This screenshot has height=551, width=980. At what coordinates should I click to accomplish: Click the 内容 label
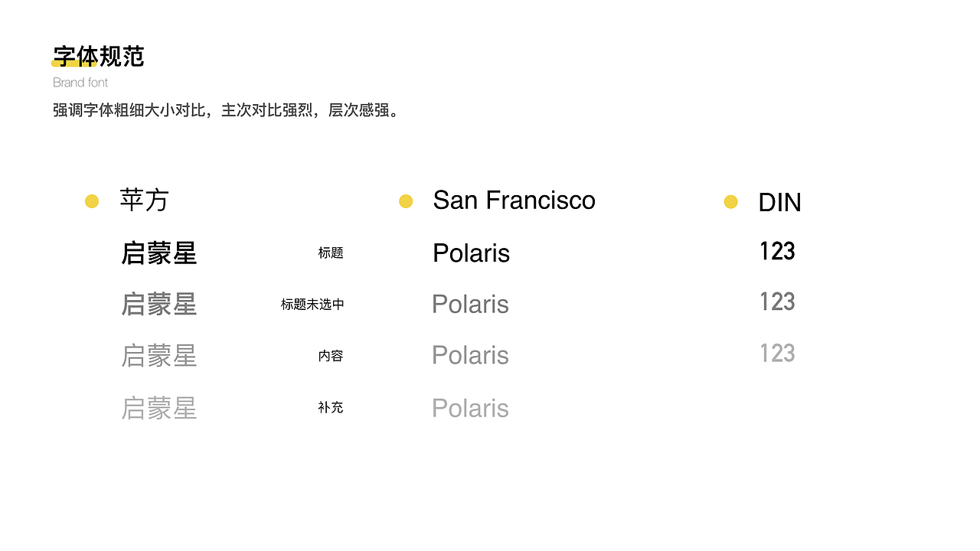tap(331, 356)
